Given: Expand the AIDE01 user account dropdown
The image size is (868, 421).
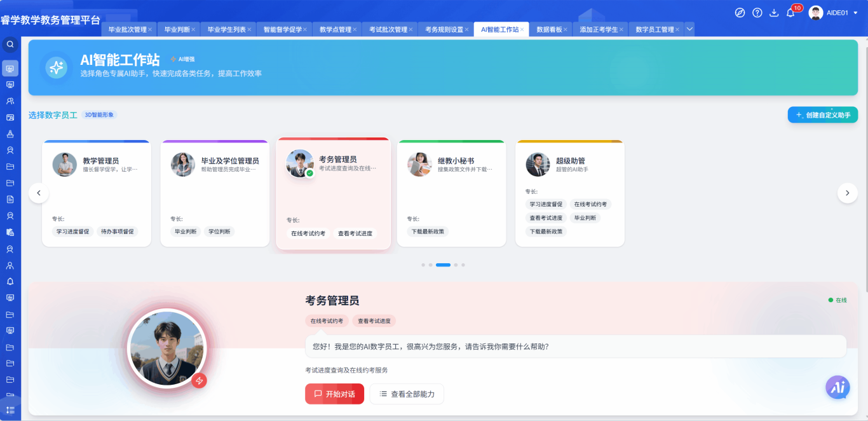Looking at the screenshot, I should pos(855,13).
